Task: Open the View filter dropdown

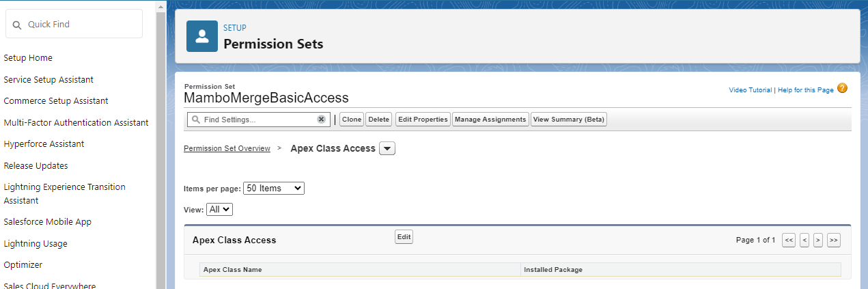Action: [x=219, y=210]
